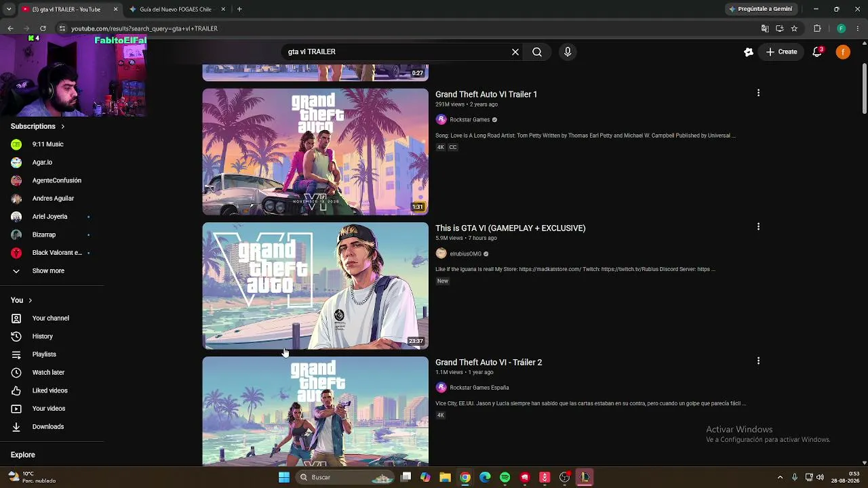Close the Guía del Nuevo FOGAES Chile tab

tap(223, 9)
